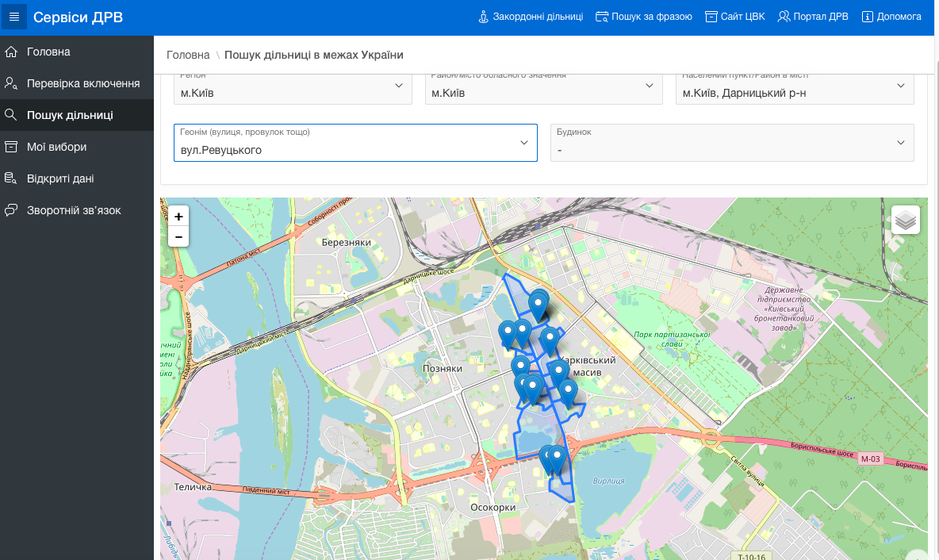Click the Головна home icon in sidebar
Image resolution: width=939 pixels, height=560 pixels.
coord(11,52)
